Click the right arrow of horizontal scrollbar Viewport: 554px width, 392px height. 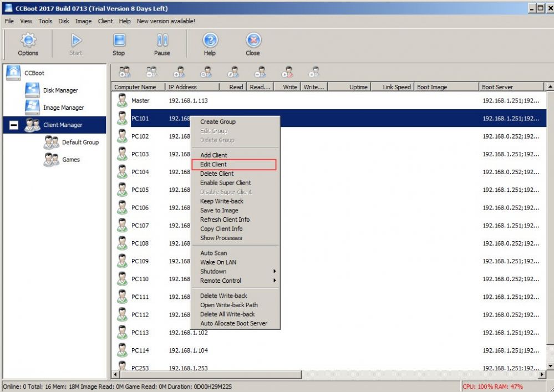tap(542, 374)
